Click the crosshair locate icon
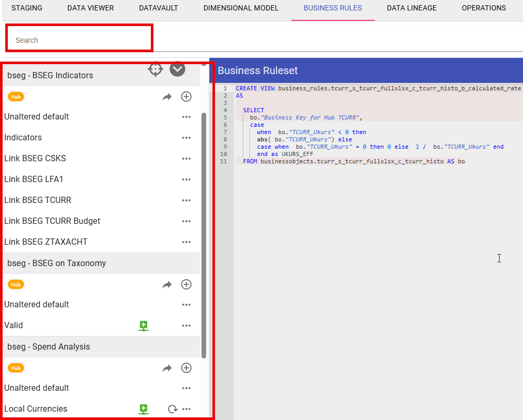Image resolution: width=523 pixels, height=420 pixels. coord(156,69)
